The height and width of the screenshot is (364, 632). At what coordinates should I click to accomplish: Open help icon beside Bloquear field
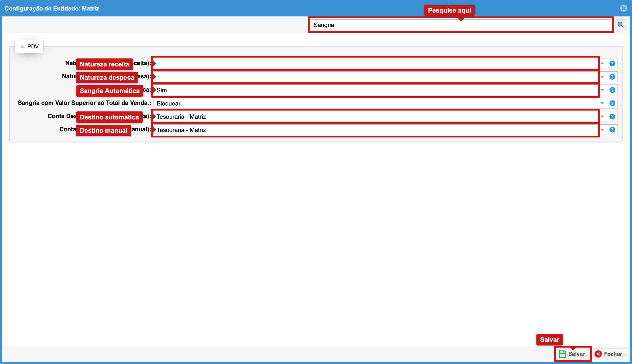tap(612, 103)
